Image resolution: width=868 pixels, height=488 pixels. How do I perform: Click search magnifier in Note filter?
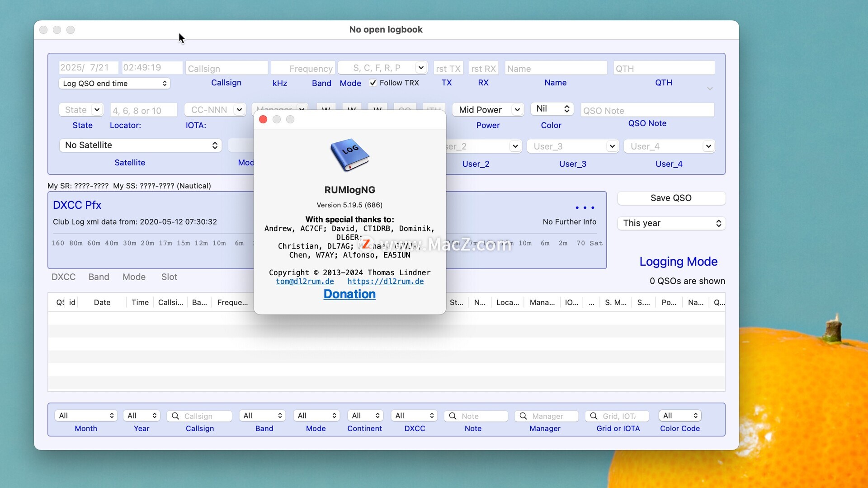pos(453,416)
